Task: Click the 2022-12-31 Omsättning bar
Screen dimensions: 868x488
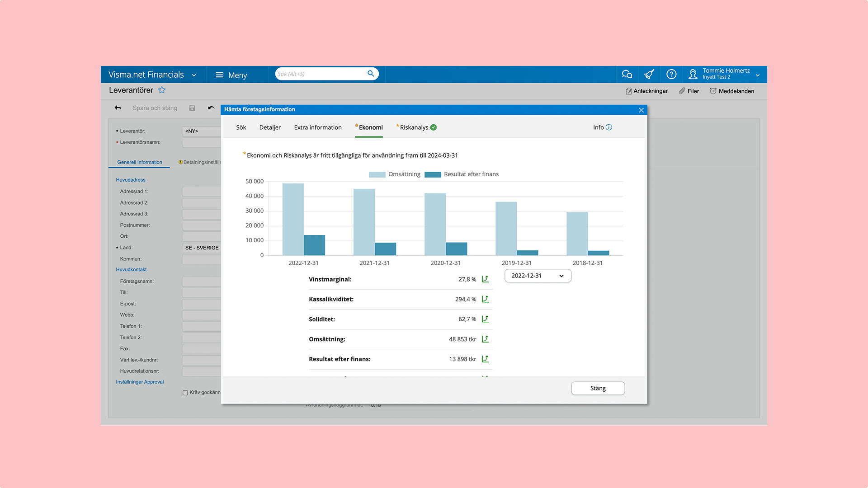Action: pyautogui.click(x=293, y=219)
